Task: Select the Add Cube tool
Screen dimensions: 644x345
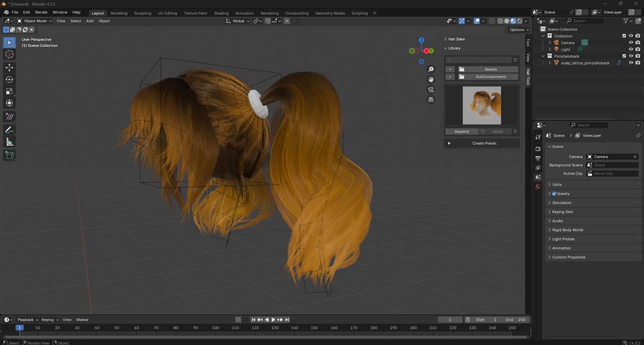Action: pyautogui.click(x=10, y=155)
